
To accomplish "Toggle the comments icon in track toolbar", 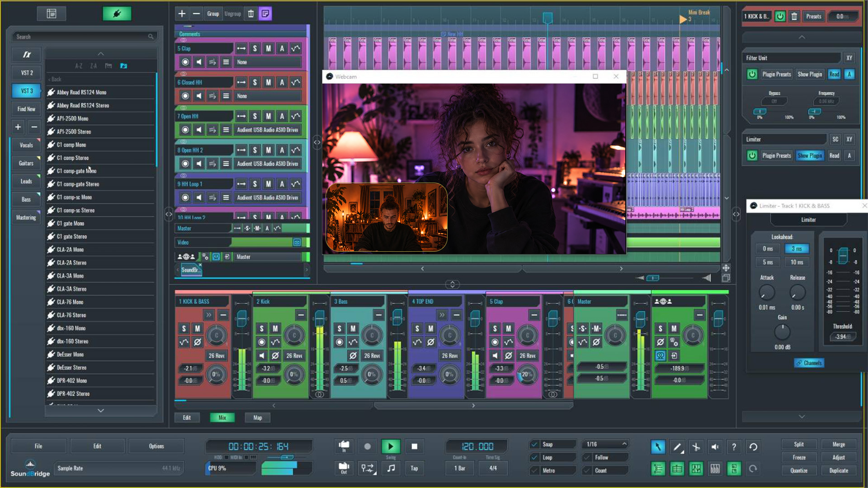I will click(265, 14).
